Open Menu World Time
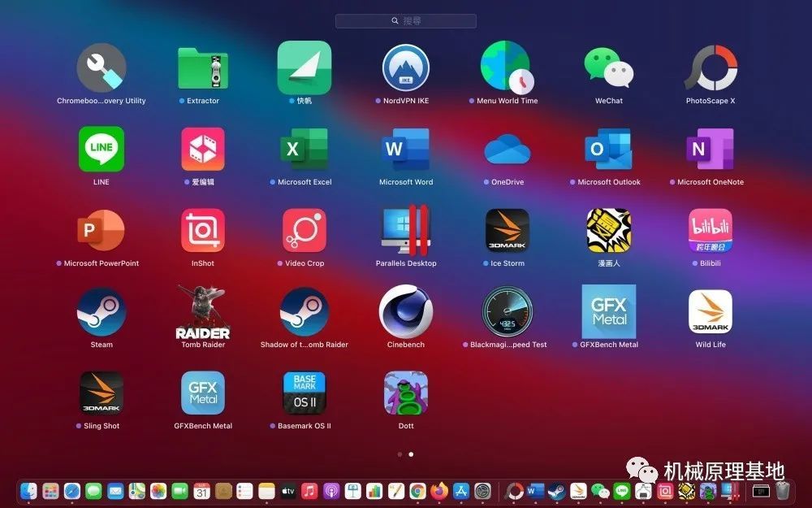This screenshot has width=812, height=508. [507, 67]
